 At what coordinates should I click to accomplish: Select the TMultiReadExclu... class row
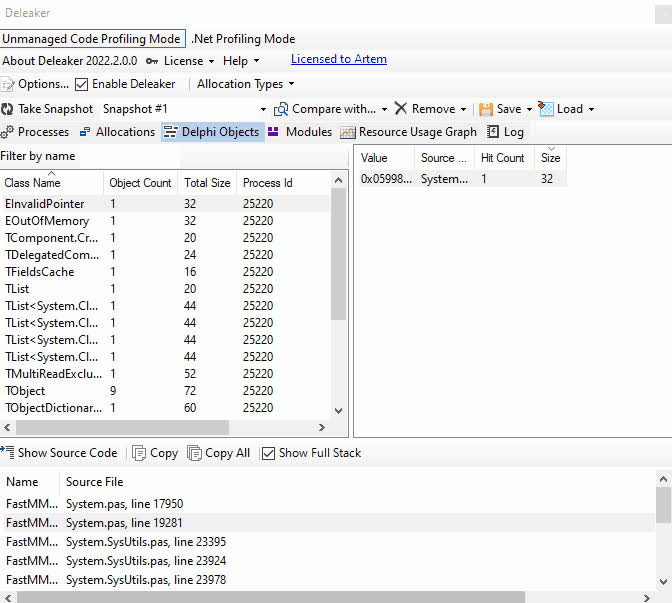coord(166,374)
